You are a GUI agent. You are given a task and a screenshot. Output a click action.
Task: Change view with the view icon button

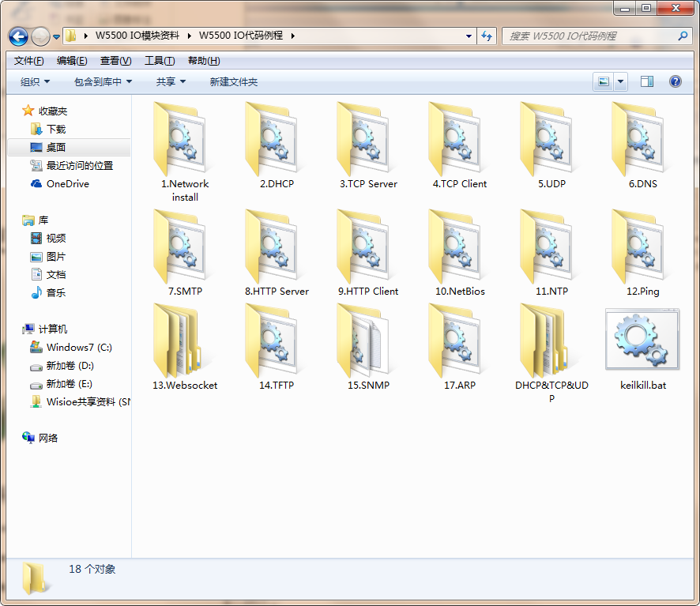(x=603, y=81)
